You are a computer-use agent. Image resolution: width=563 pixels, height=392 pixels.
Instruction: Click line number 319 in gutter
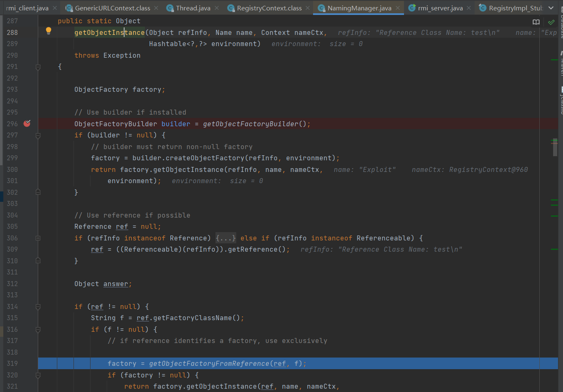click(12, 363)
